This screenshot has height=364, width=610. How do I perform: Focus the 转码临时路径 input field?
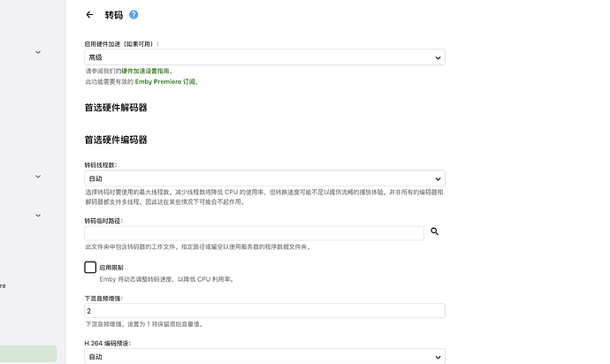pyautogui.click(x=254, y=233)
